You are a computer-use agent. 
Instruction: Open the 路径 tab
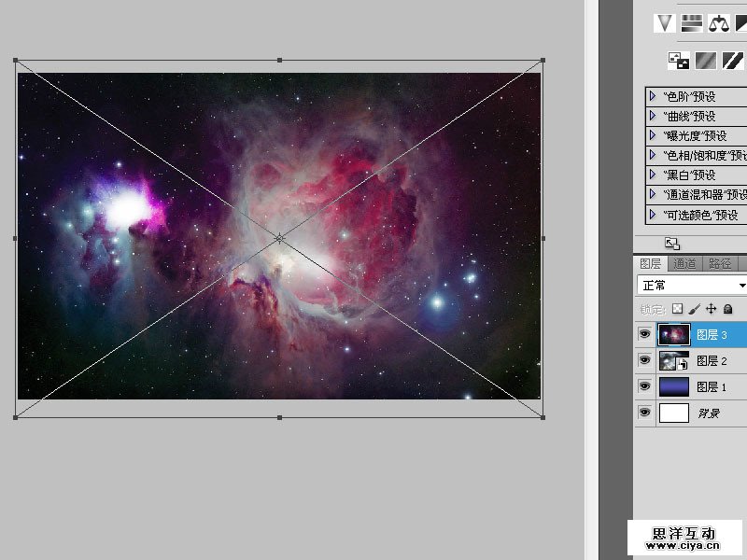(719, 264)
